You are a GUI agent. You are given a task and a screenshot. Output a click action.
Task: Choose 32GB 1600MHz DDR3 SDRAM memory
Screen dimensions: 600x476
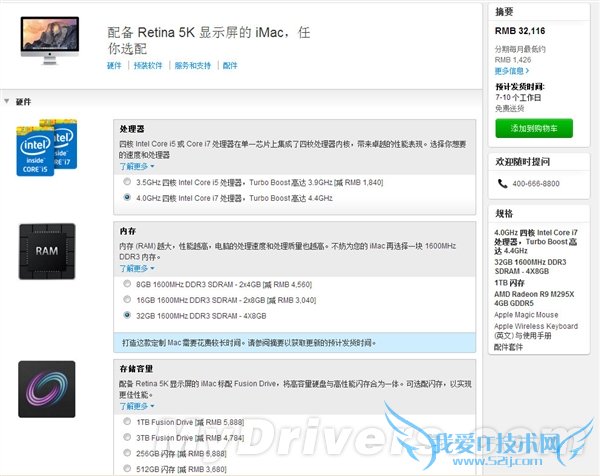click(127, 315)
